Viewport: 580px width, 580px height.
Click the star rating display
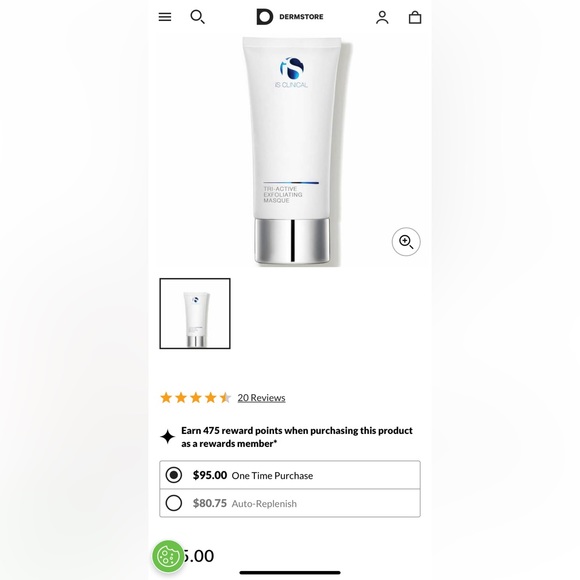196,398
